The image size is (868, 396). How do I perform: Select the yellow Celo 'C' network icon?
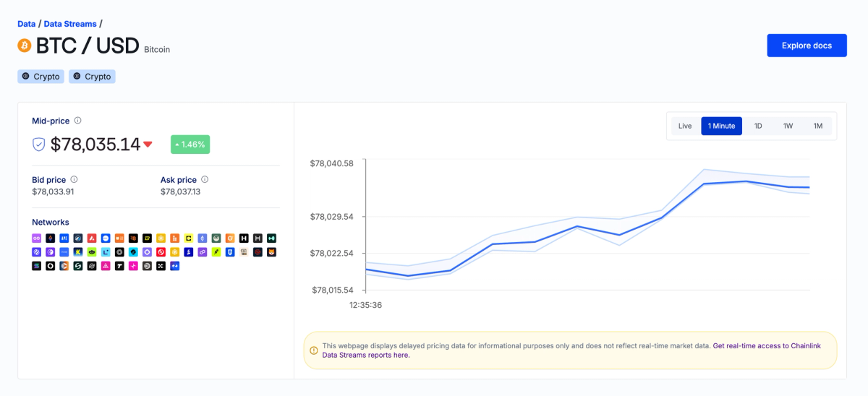click(188, 238)
